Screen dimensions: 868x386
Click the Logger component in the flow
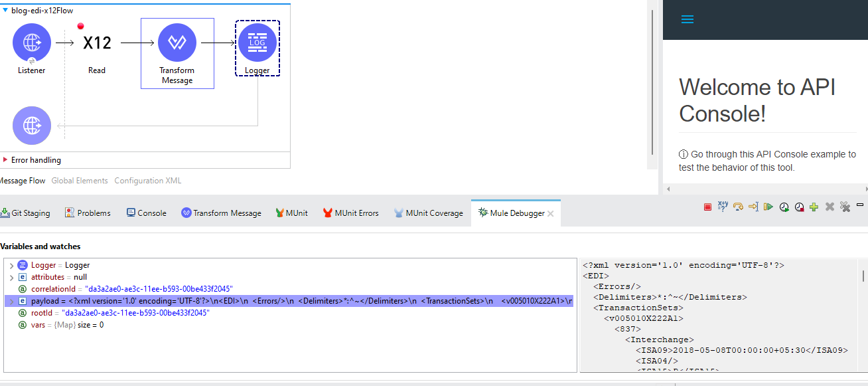tap(257, 43)
